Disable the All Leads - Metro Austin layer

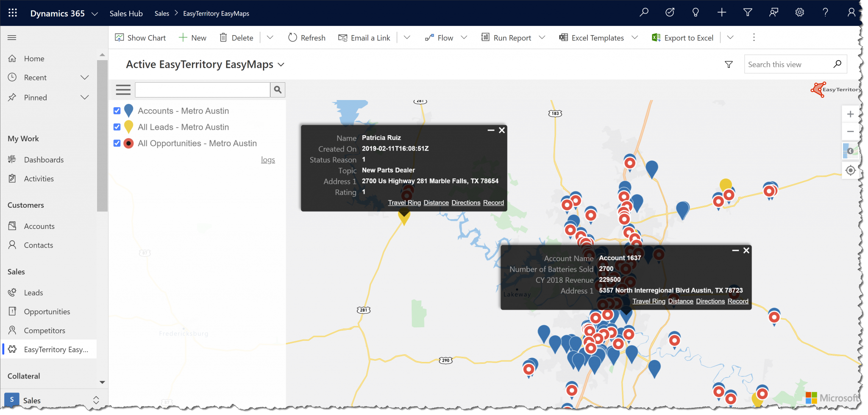tap(117, 127)
